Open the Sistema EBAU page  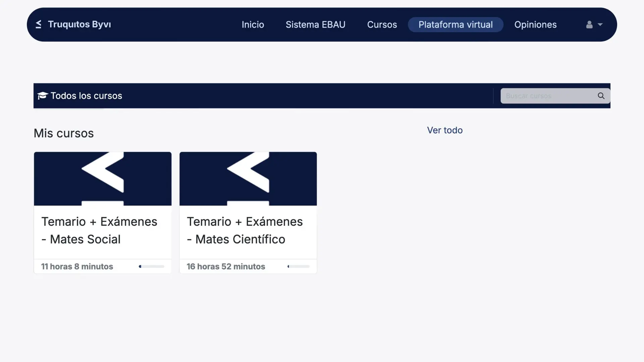coord(315,24)
